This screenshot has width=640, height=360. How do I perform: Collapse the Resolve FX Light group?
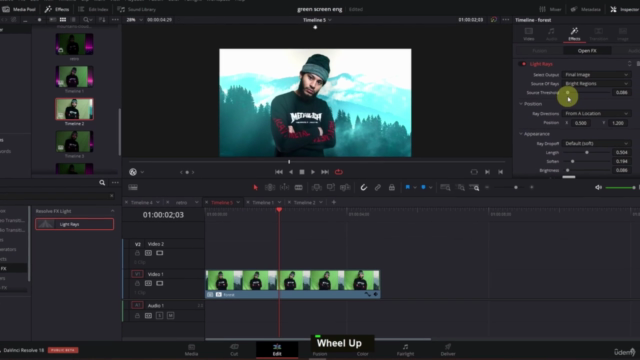pos(113,211)
